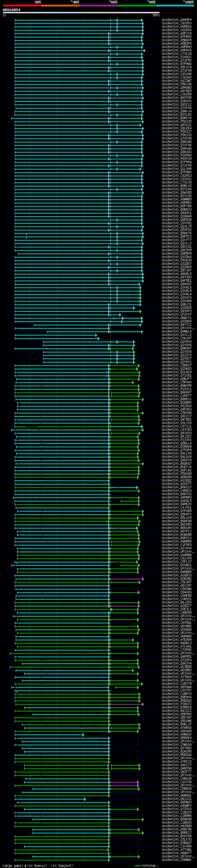
Task: Click the cyan ~100% identity legend bar
Action: pyautogui.click(x=175, y=6)
